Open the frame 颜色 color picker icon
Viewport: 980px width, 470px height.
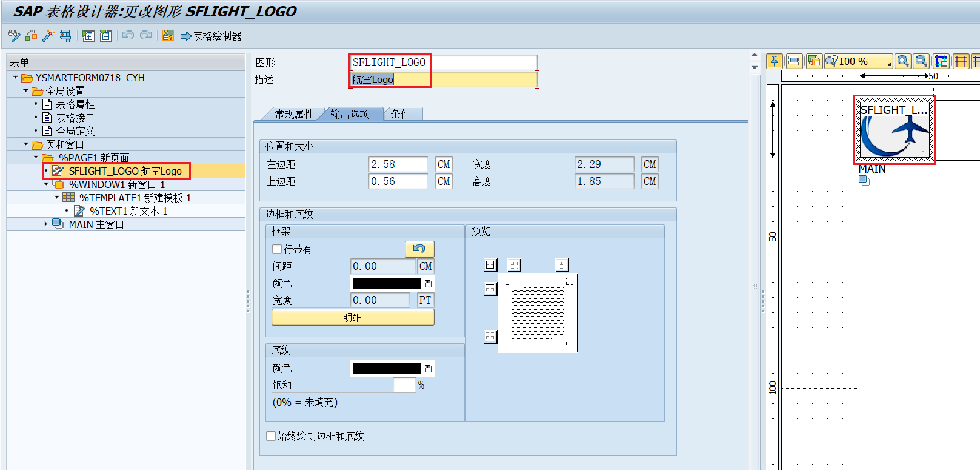tap(428, 283)
